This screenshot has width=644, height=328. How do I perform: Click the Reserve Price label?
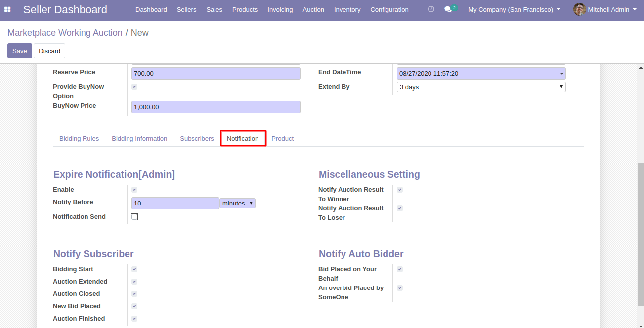coord(74,72)
